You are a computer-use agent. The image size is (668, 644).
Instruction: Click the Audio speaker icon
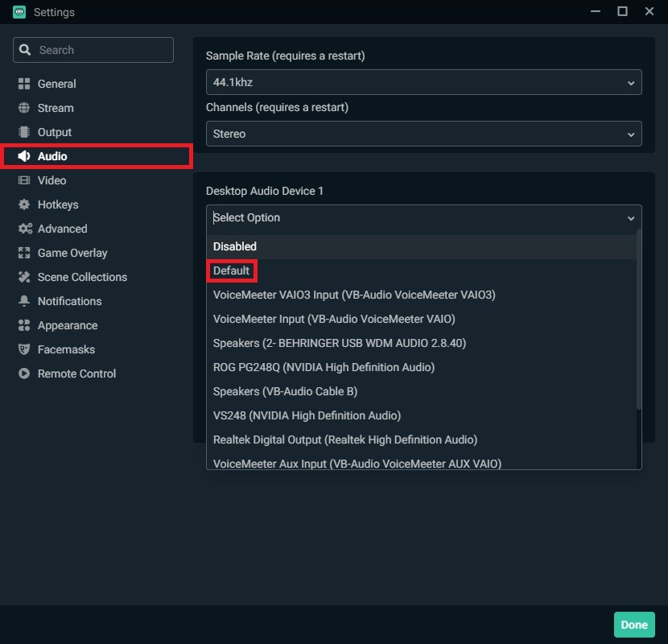(24, 156)
